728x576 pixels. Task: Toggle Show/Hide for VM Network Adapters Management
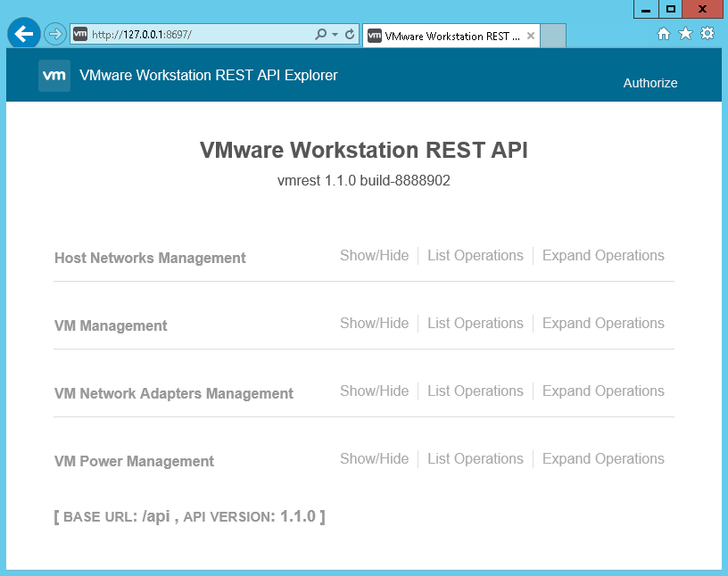374,391
